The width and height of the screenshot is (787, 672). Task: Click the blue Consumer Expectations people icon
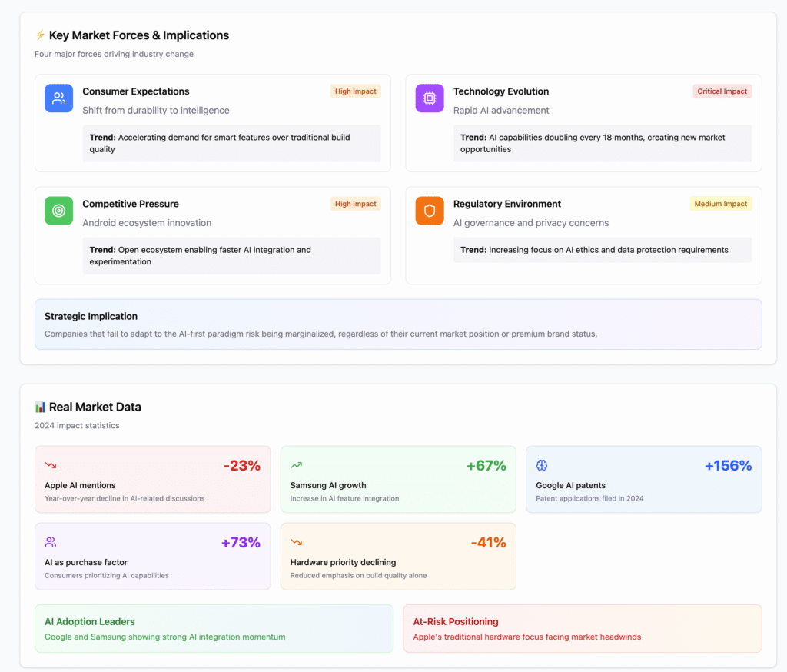pos(58,98)
